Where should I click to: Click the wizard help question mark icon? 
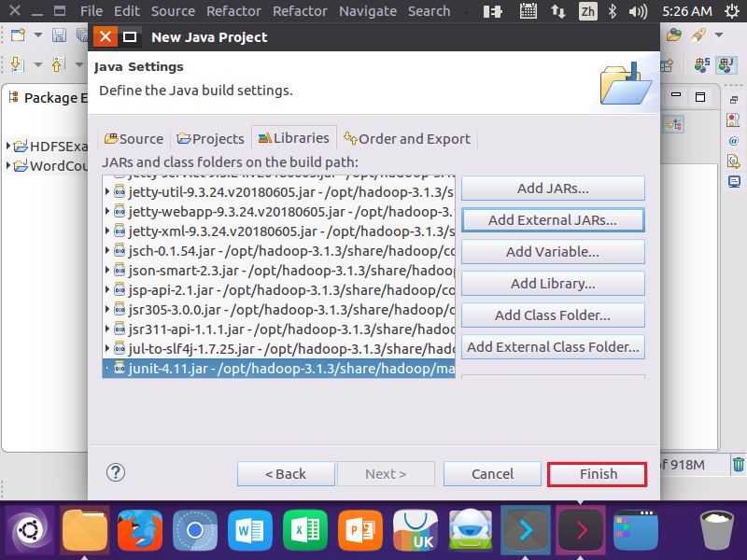point(115,472)
